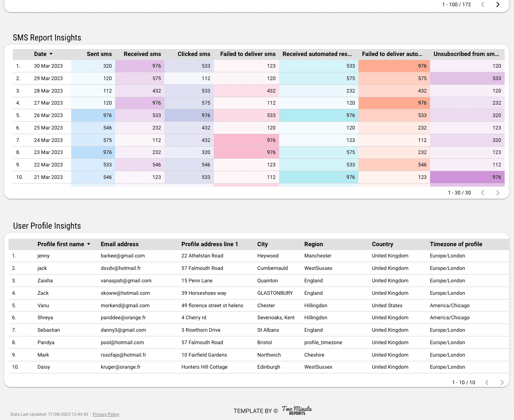Click Failed to deliver auto 976 for 27 Mar

point(422,103)
